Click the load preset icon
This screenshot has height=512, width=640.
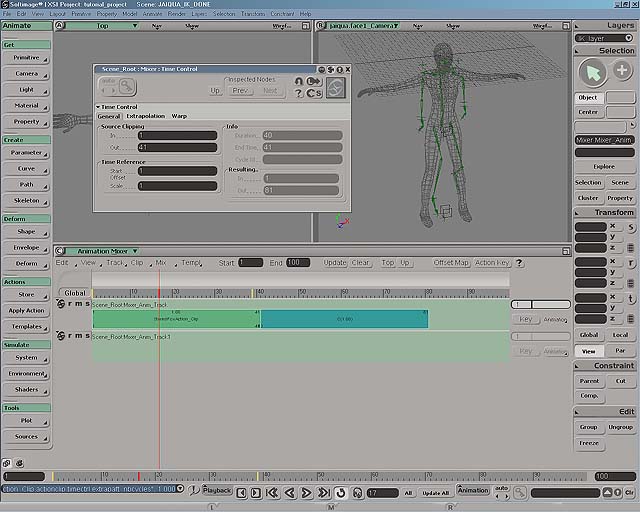pos(312,81)
